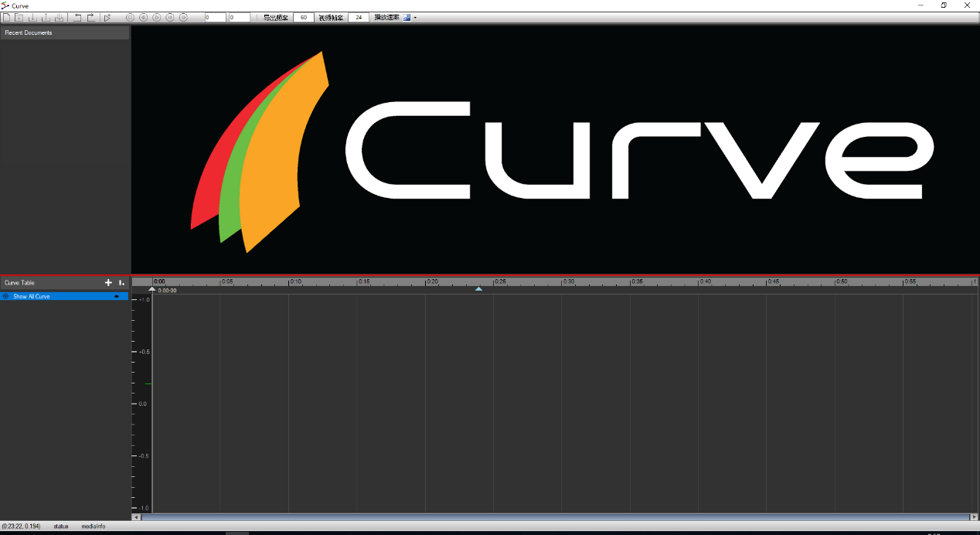Screen dimensions: 980x535
Task: Undo the last action
Action: pos(78,17)
